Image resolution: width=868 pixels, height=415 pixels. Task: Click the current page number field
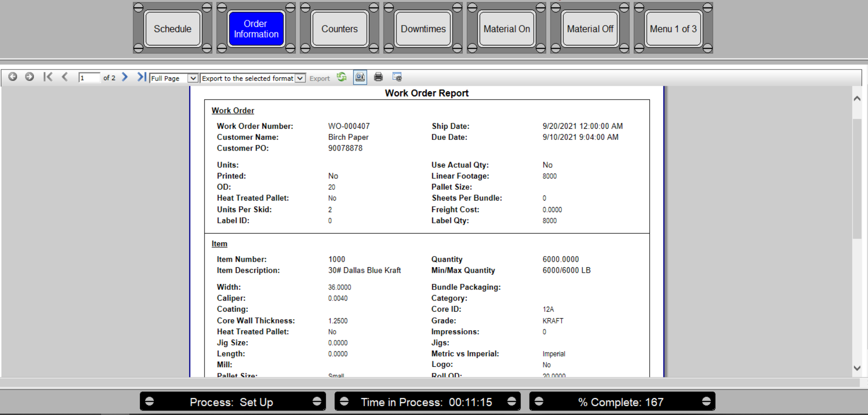pyautogui.click(x=89, y=78)
